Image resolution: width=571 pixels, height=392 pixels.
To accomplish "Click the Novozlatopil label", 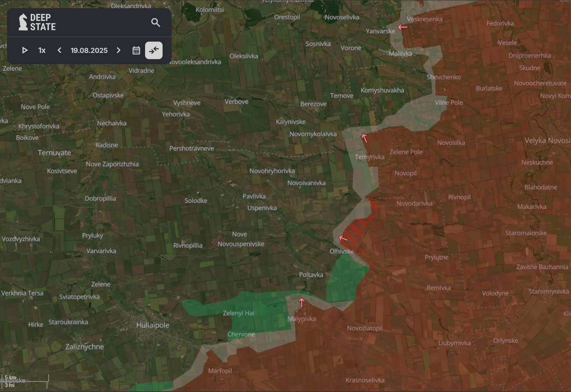I will click(365, 328).
